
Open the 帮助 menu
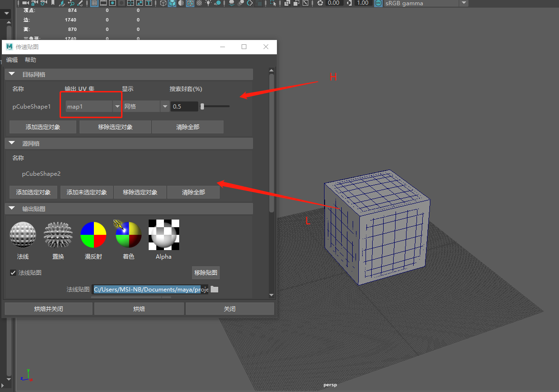tap(30, 60)
